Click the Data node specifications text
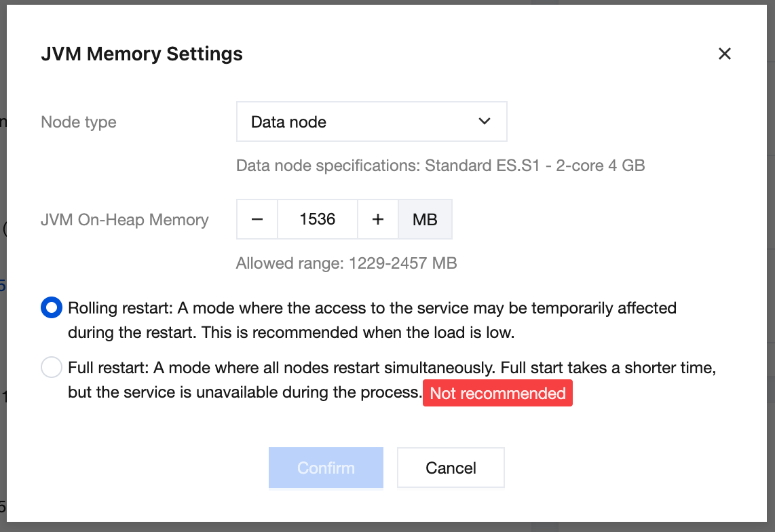The height and width of the screenshot is (532, 775). point(440,165)
